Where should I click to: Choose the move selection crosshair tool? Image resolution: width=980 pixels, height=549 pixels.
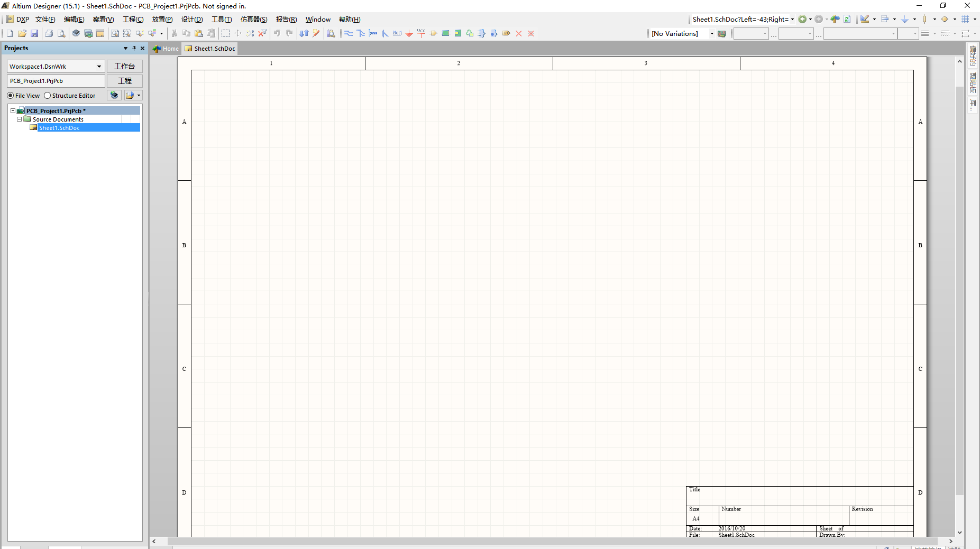237,33
